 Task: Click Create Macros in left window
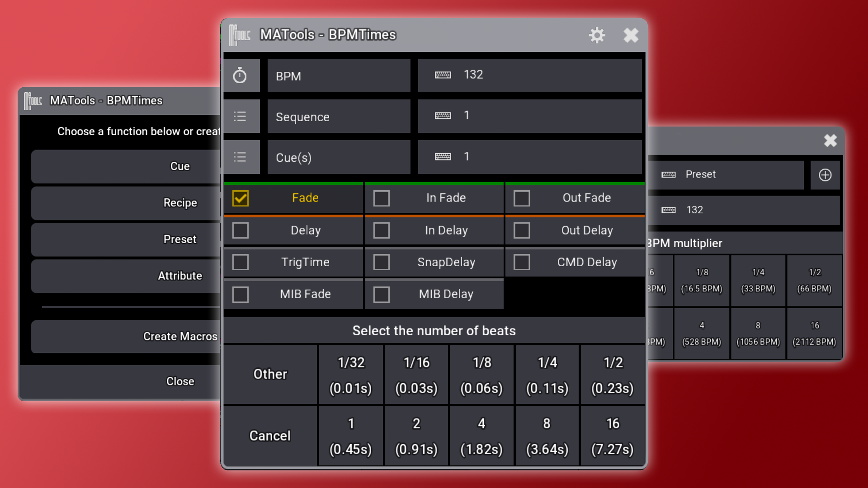click(126, 337)
